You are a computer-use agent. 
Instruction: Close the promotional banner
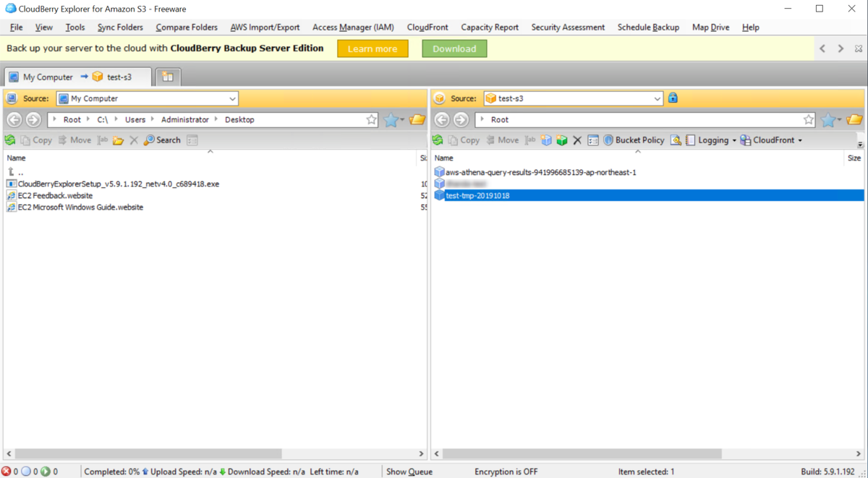[859, 48]
